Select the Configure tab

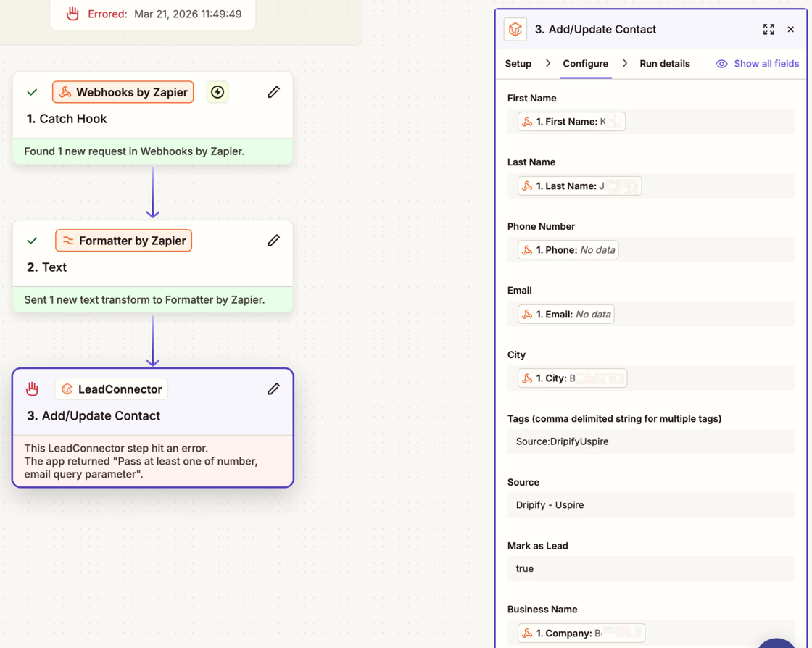click(585, 64)
